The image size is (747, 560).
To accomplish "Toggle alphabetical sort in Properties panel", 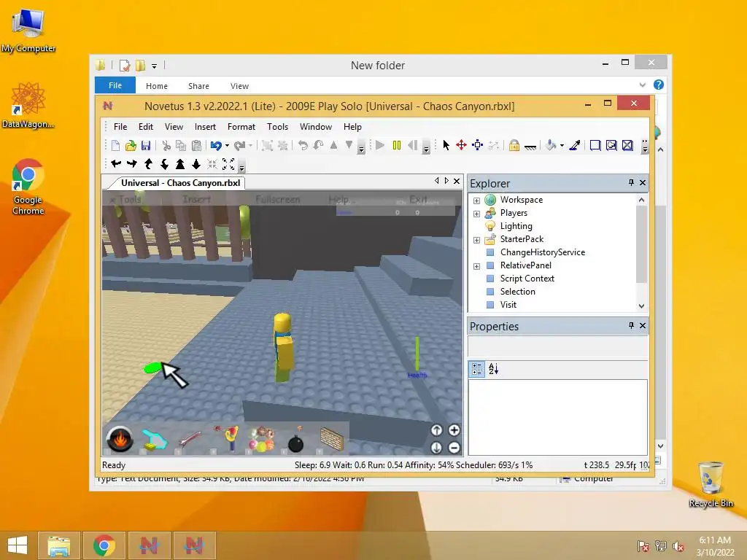I will (x=493, y=368).
